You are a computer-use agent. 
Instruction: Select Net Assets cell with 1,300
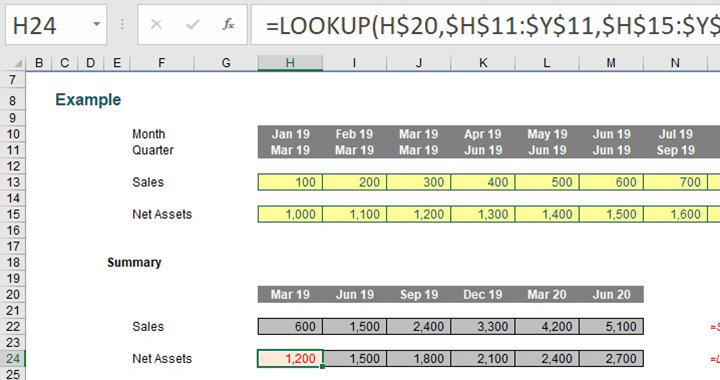[x=483, y=214]
